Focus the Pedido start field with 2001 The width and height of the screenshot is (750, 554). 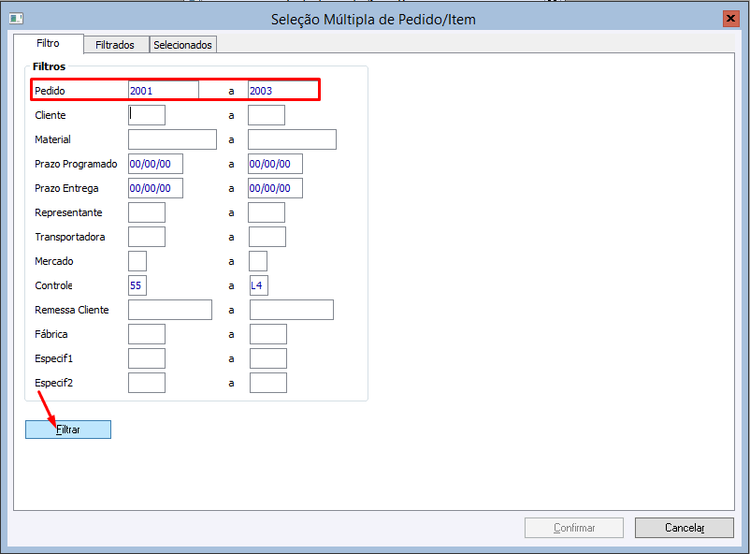tap(163, 90)
